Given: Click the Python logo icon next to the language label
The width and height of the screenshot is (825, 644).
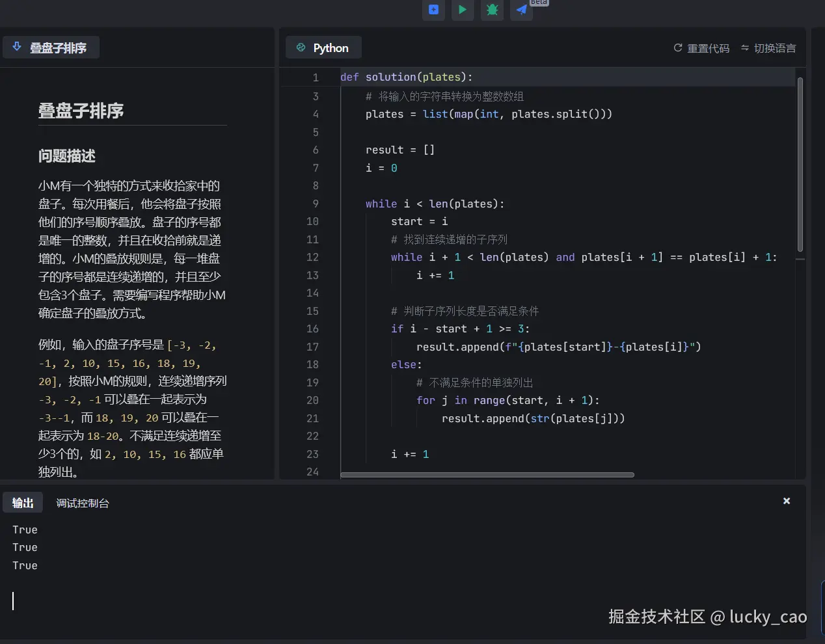Looking at the screenshot, I should click(x=301, y=47).
